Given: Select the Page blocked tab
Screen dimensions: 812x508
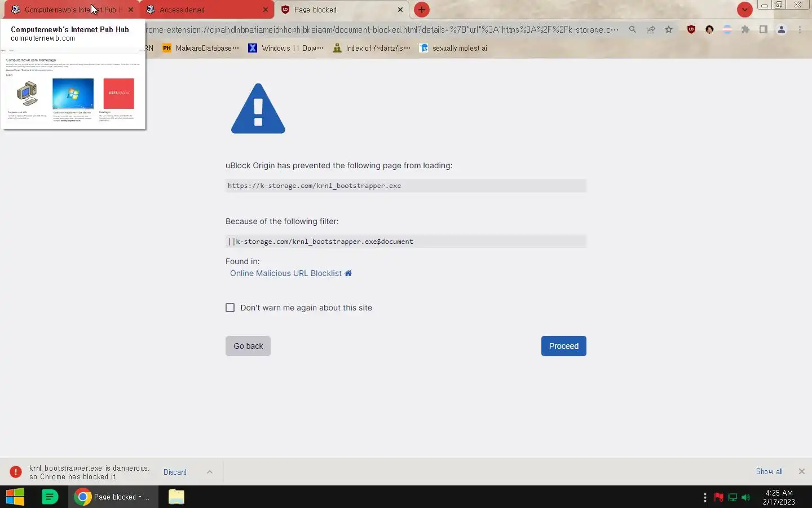Looking at the screenshot, I should [x=342, y=10].
